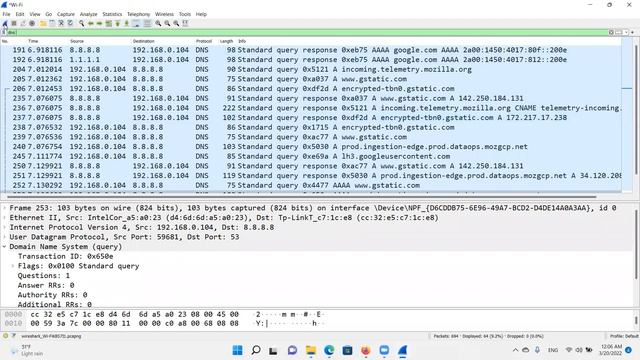Viewport: 640px width, 360px height.
Task: Open the recent display filters dropdown
Action: tap(626, 32)
